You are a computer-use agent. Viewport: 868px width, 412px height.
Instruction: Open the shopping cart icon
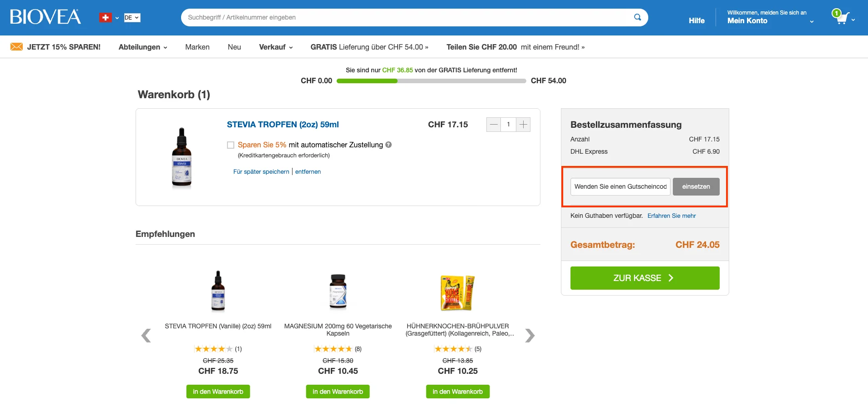tap(842, 17)
